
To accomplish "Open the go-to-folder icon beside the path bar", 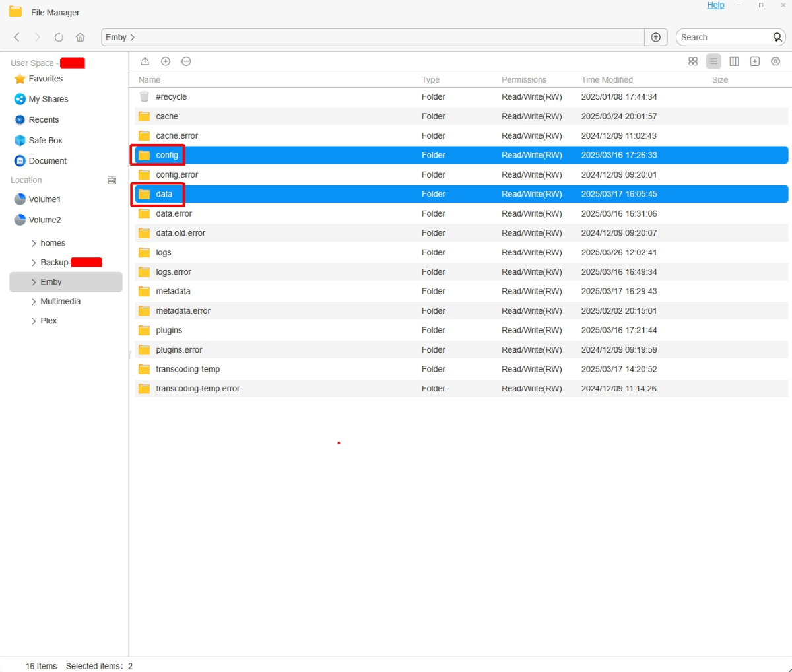I will coord(655,37).
